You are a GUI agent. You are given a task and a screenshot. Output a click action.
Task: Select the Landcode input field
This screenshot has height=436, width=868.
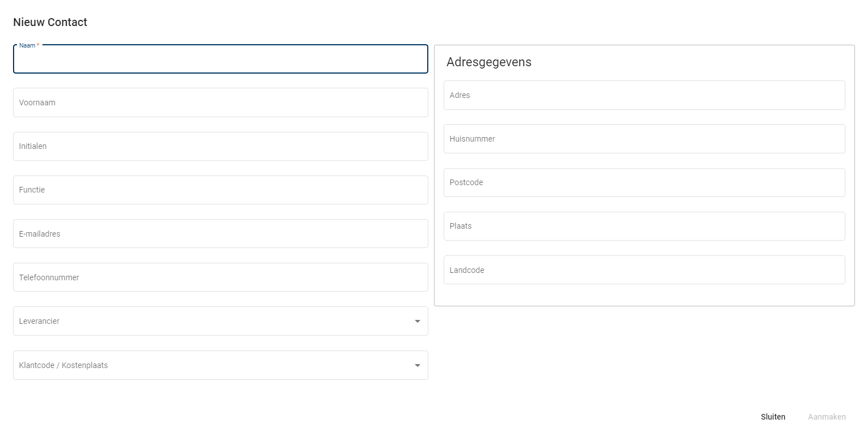coord(644,270)
